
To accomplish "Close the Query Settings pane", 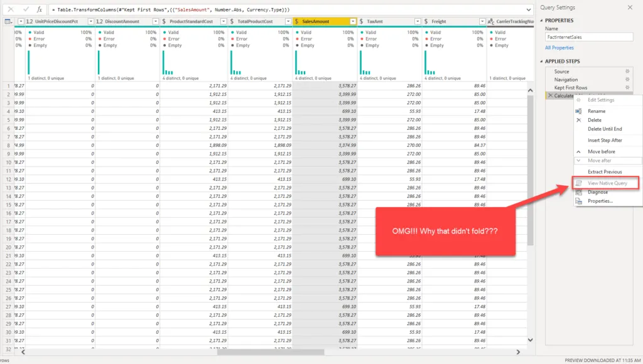I will pyautogui.click(x=630, y=8).
